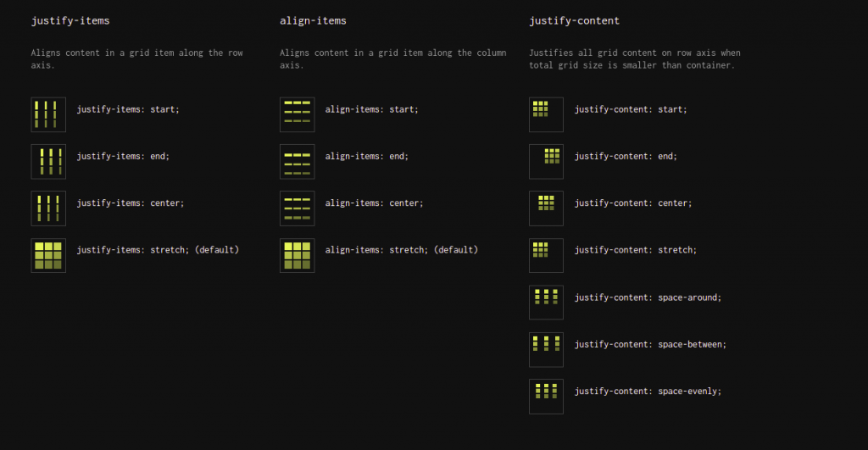The image size is (868, 450).
Task: Click the justify-content: stretch; code label
Action: [x=636, y=250]
